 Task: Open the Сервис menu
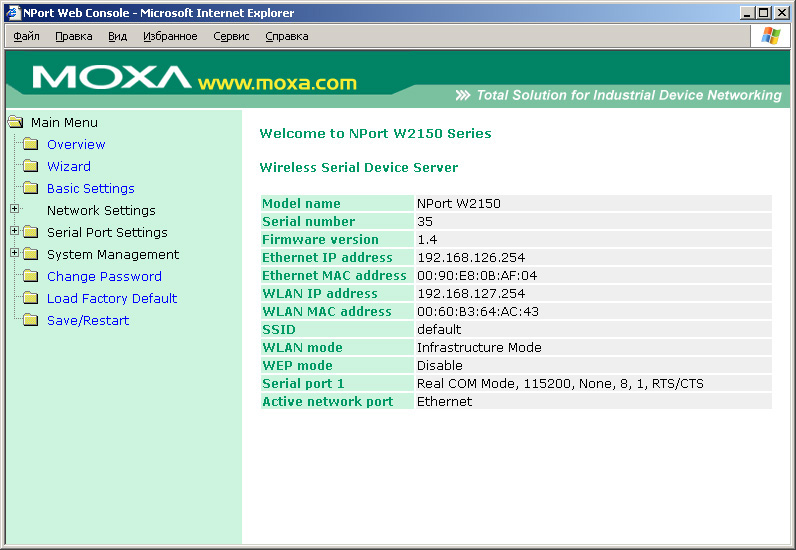pyautogui.click(x=231, y=36)
